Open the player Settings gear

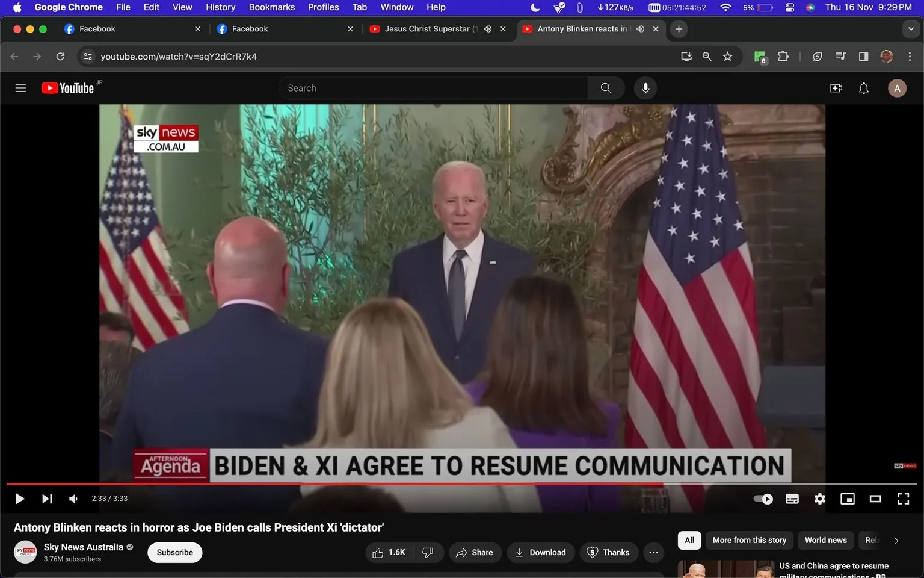coord(819,499)
